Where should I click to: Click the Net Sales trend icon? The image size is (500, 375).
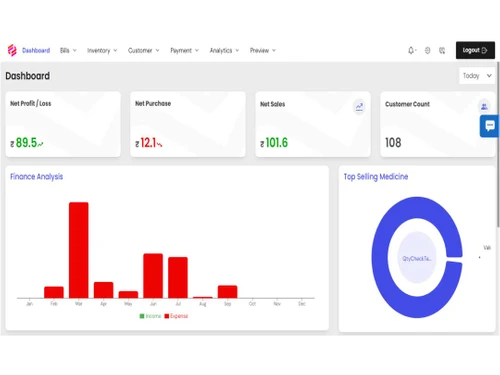click(x=359, y=107)
